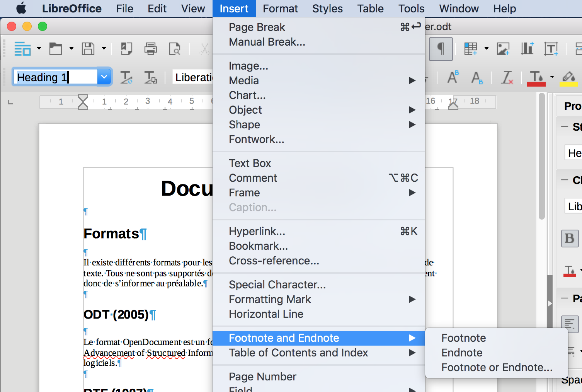Click the New document icon
Image resolution: width=582 pixels, height=392 pixels.
click(x=22, y=49)
